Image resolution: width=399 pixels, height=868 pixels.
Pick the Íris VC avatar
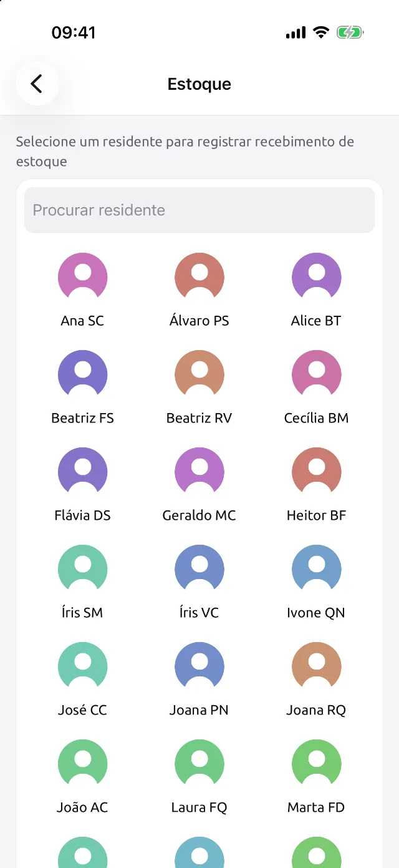199,569
